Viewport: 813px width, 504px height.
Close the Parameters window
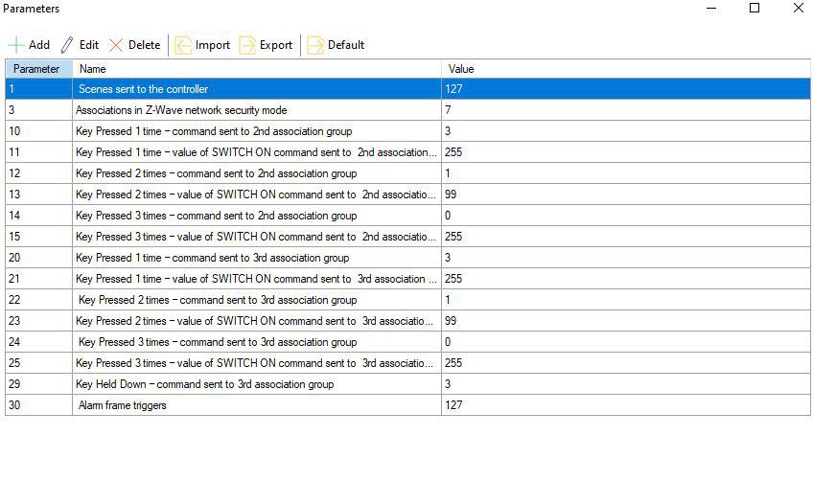799,8
